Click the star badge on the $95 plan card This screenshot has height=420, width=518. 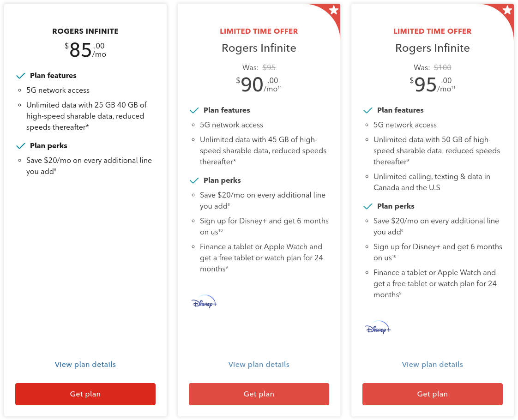507,10
